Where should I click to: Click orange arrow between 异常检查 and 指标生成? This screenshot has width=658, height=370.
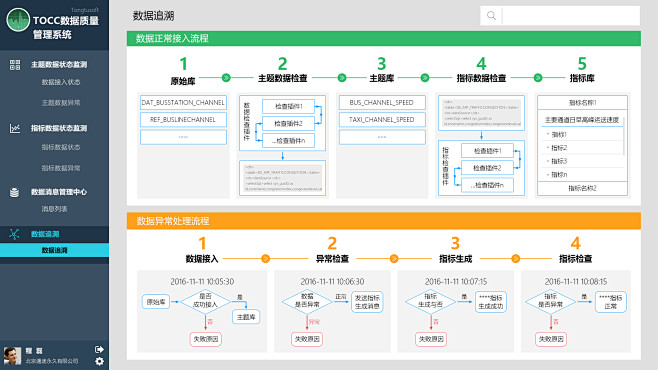[x=394, y=258]
